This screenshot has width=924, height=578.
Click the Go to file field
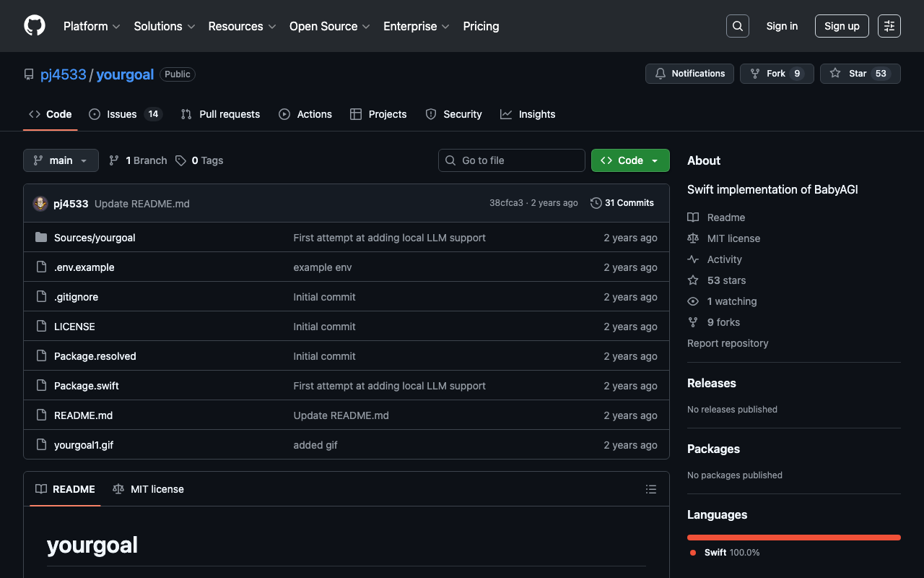(512, 160)
